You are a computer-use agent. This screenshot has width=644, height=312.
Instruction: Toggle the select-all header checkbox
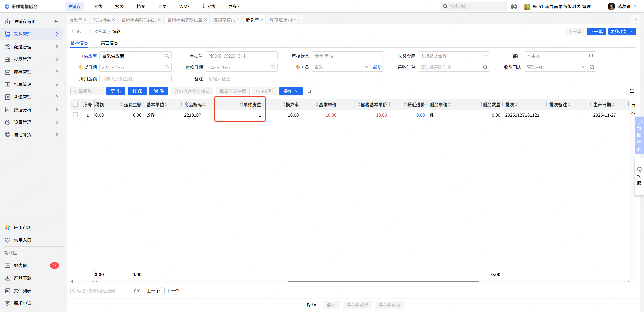coord(75,104)
